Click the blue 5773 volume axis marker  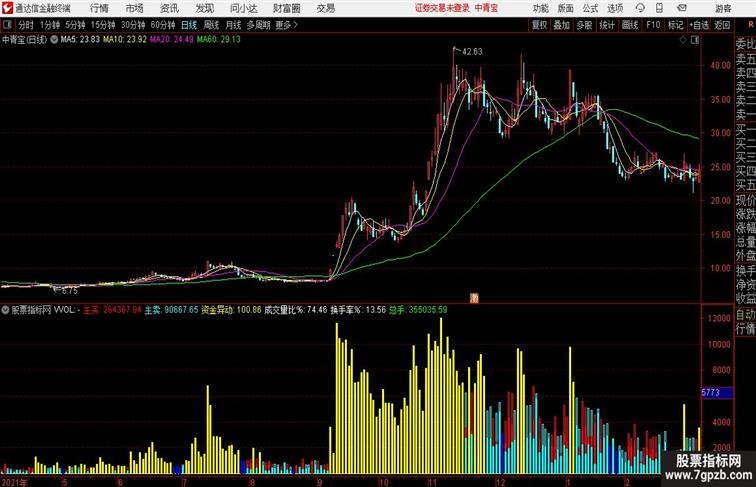point(717,393)
